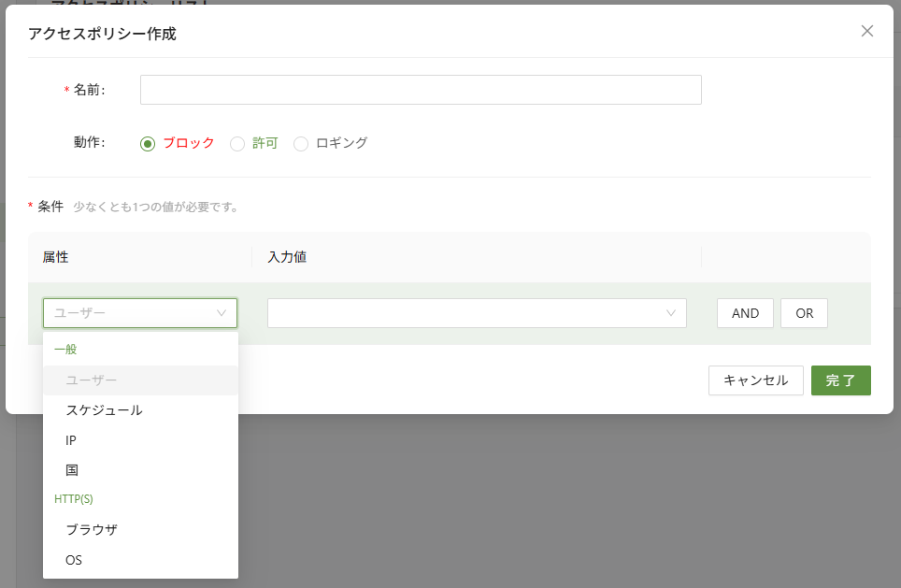
Task: Choose the ロギング radio option
Action: tap(301, 144)
